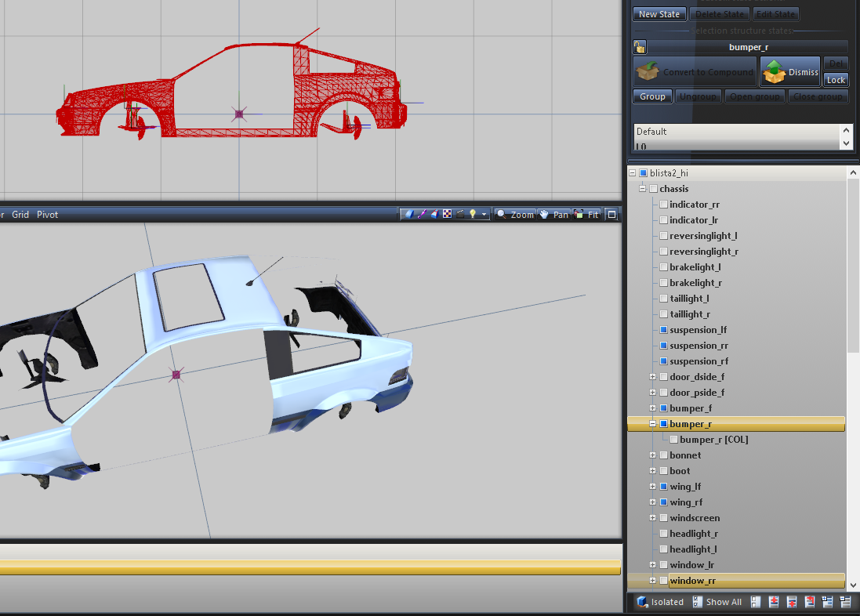The image size is (860, 616).
Task: Click the Del button
Action: pyautogui.click(x=836, y=63)
